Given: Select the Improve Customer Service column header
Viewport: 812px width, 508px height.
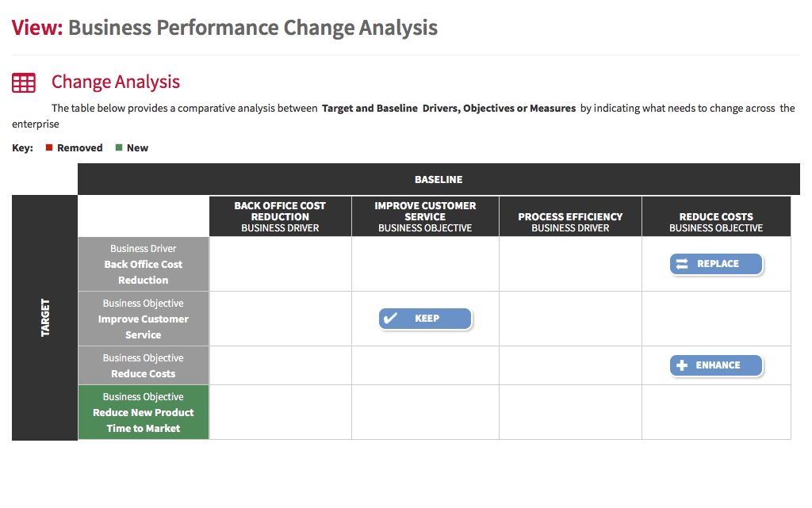Looking at the screenshot, I should click(x=425, y=216).
